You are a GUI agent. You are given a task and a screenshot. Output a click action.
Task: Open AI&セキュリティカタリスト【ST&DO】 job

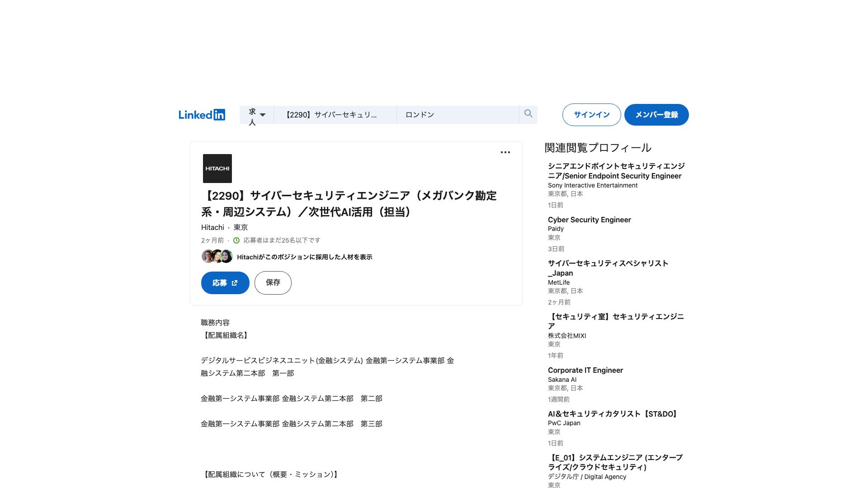(614, 414)
